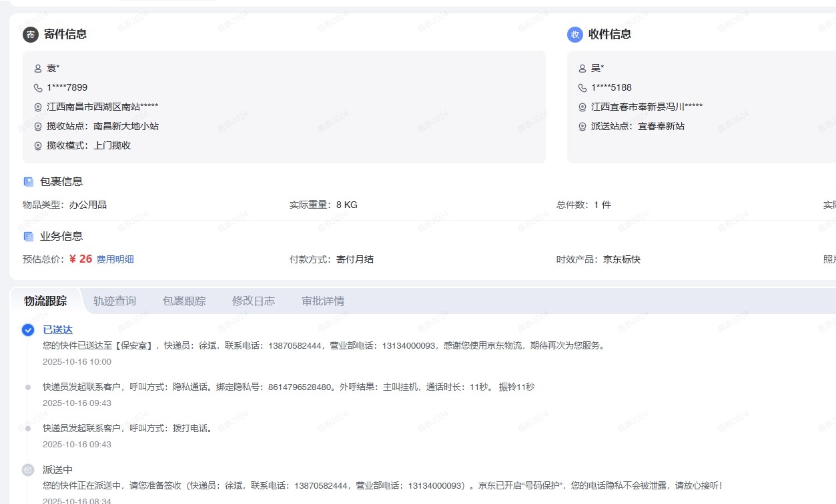The height and width of the screenshot is (504, 836).
Task: Select the 修改日志 tab
Action: [254, 301]
